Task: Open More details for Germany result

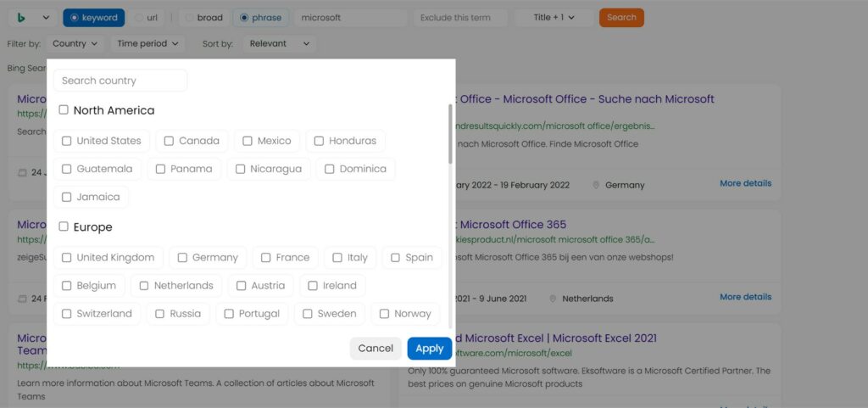Action: (745, 183)
